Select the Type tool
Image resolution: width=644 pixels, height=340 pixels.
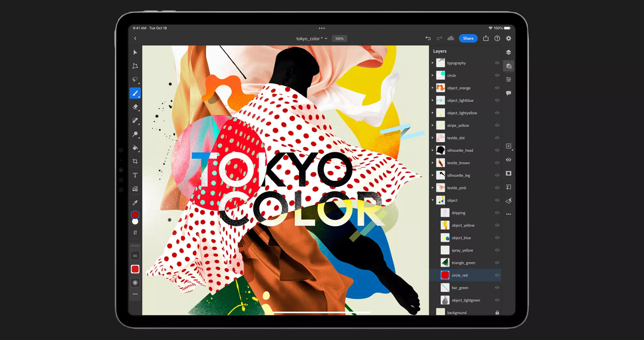135,175
